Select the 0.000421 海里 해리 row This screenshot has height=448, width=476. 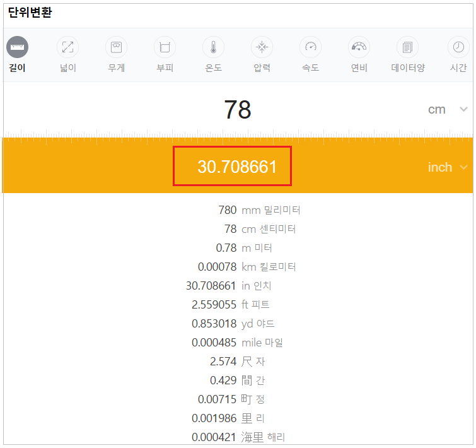coord(238,437)
